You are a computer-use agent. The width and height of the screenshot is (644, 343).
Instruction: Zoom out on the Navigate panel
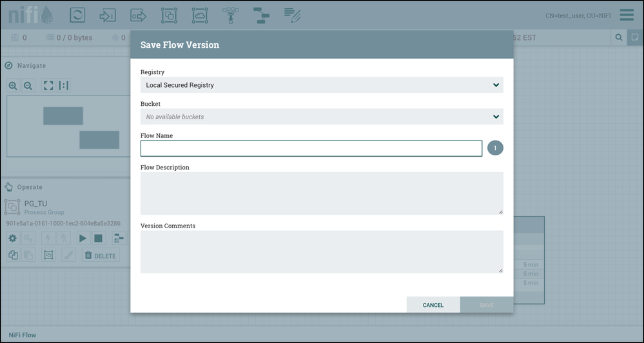pos(28,86)
